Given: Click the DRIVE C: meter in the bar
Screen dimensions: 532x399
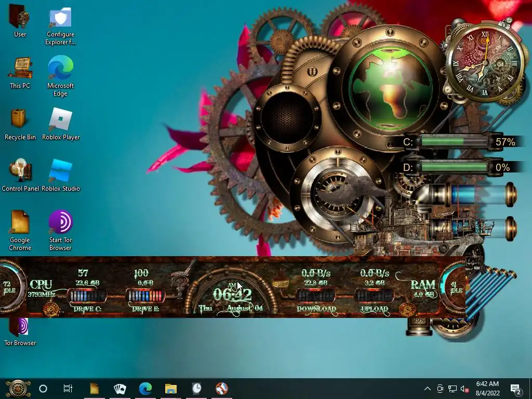Looking at the screenshot, I should click(x=87, y=296).
